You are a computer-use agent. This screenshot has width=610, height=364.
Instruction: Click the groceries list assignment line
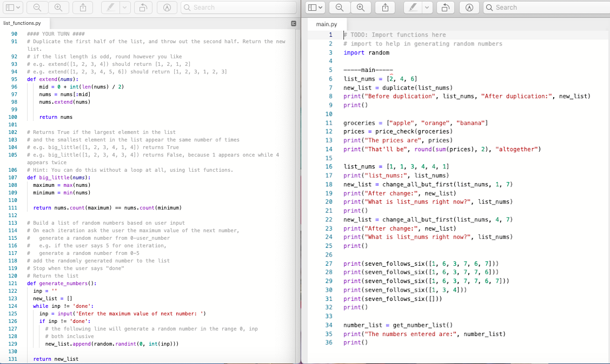point(415,123)
